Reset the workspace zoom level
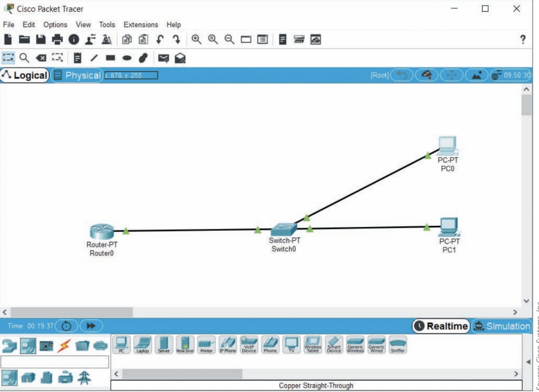 (x=213, y=39)
